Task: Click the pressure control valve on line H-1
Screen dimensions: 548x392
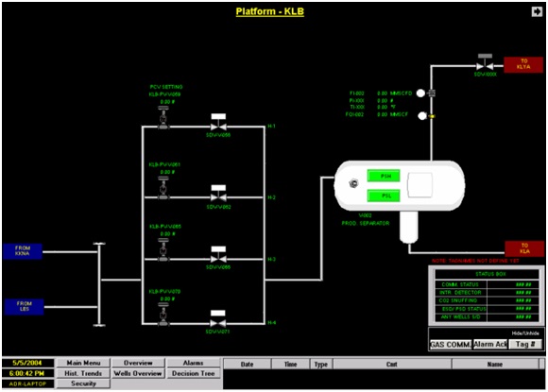Action: click(163, 118)
